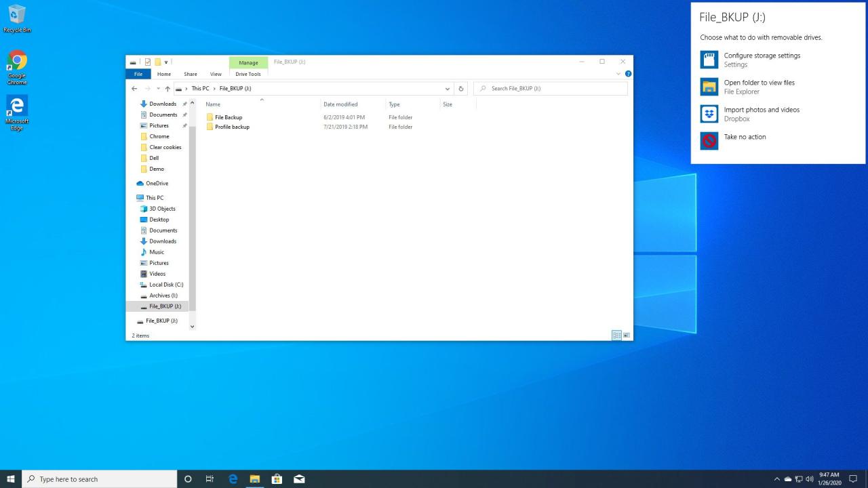
Task: Go back with the back arrow
Action: pos(134,89)
